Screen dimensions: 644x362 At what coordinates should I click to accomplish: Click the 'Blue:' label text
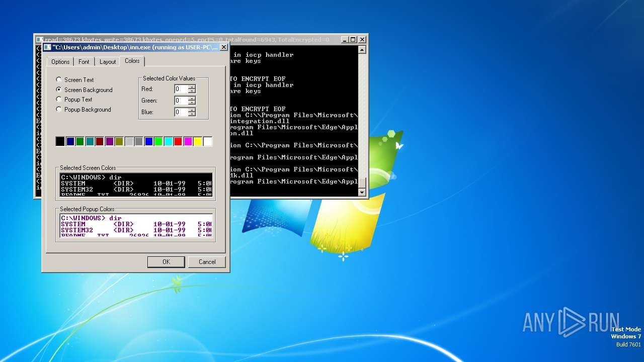[x=147, y=112]
